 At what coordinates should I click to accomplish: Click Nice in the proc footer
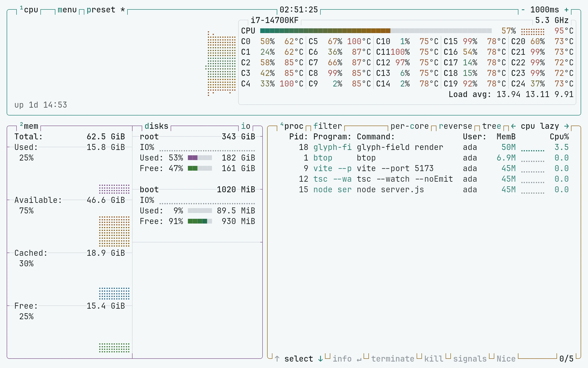coord(506,359)
